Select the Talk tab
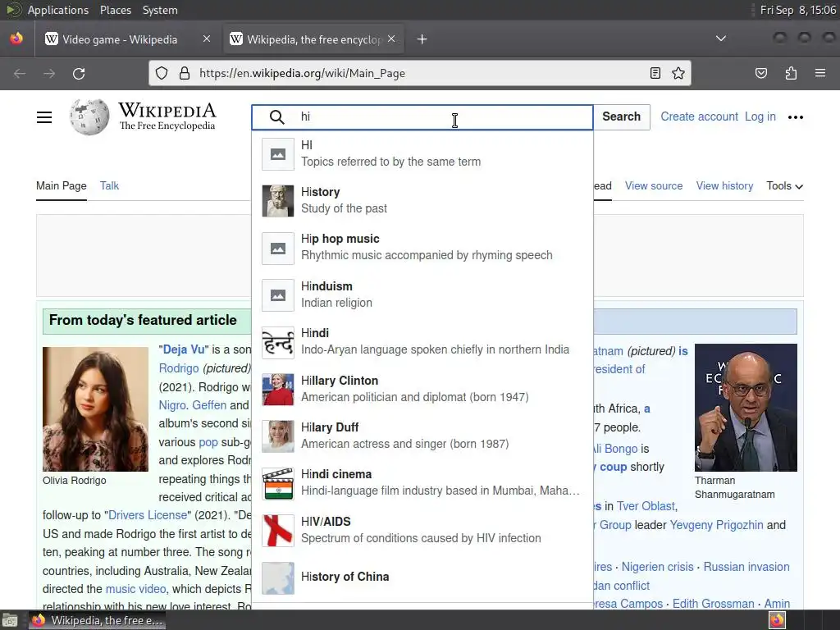 109,186
